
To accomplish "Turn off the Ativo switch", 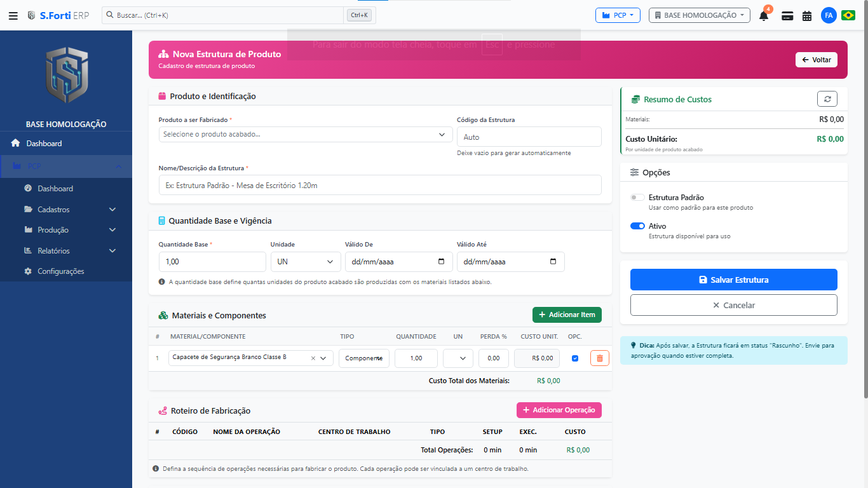I will click(x=637, y=226).
